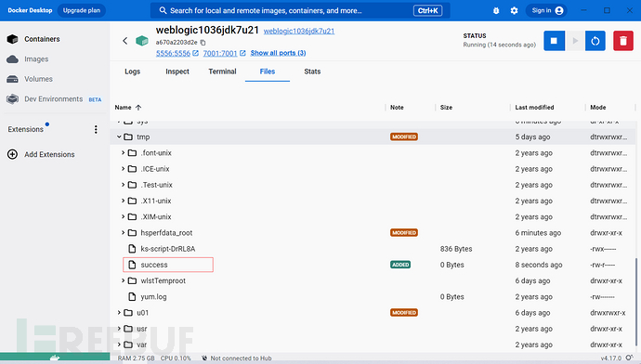
Task: Expand the .Test-unix folder
Action: click(x=123, y=185)
